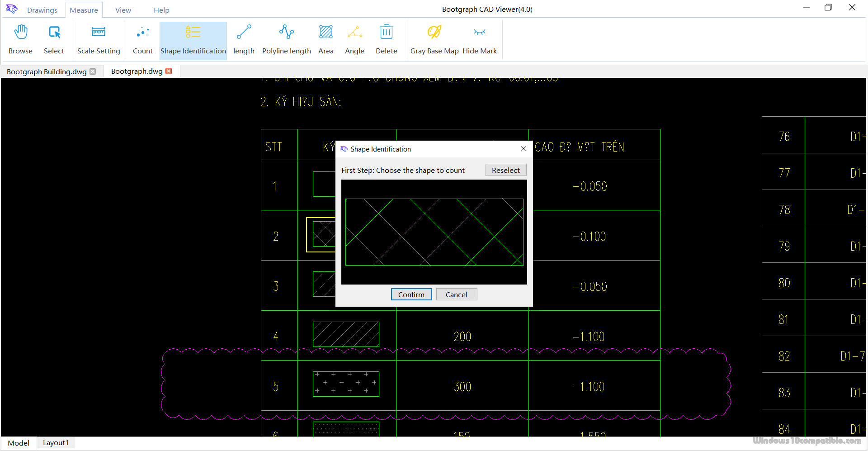Click the value 200 in the table
The height and width of the screenshot is (451, 868).
click(462, 337)
